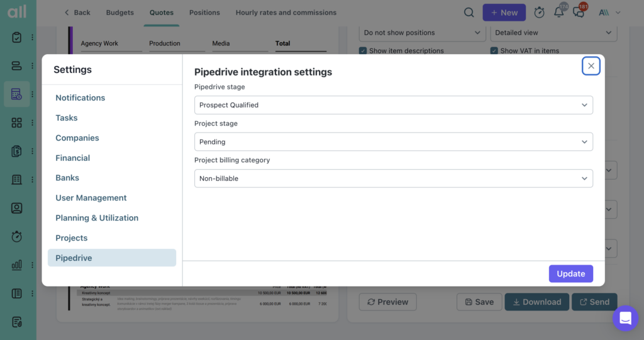The image size is (644, 340).
Task: Go Back using the top link
Action: tap(77, 13)
